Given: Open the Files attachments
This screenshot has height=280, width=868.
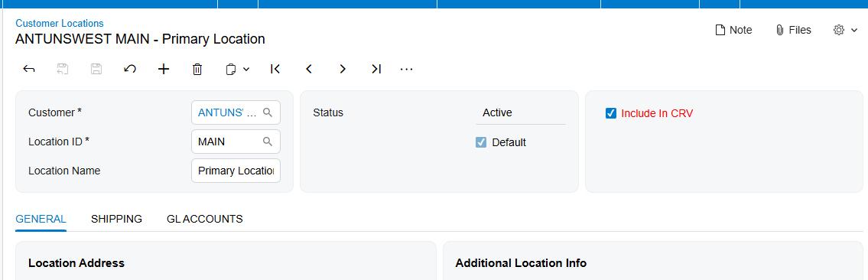Looking at the screenshot, I should click(x=793, y=30).
